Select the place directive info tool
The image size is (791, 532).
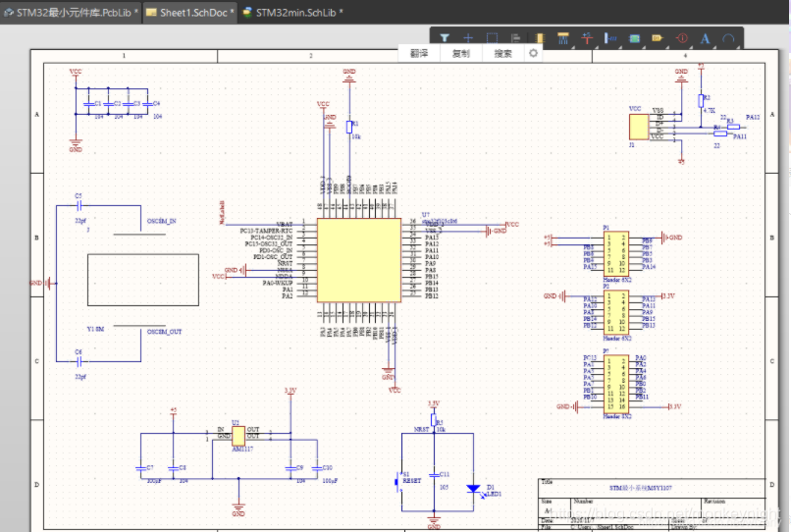pyautogui.click(x=681, y=38)
